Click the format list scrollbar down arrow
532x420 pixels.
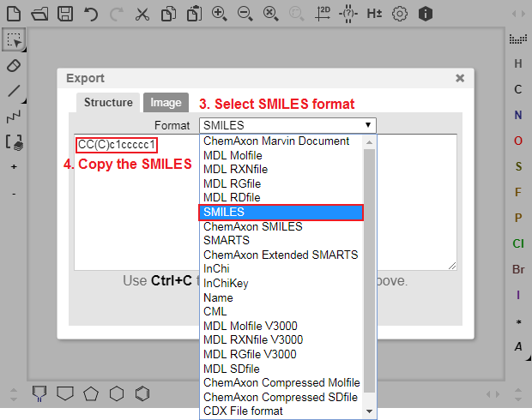[370, 411]
